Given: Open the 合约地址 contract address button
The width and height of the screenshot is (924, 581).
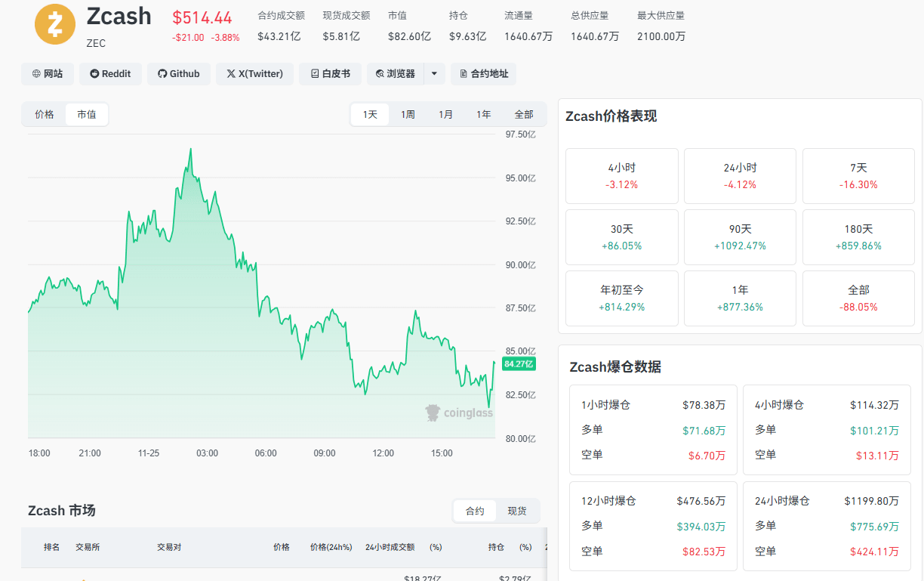Looking at the screenshot, I should [483, 74].
